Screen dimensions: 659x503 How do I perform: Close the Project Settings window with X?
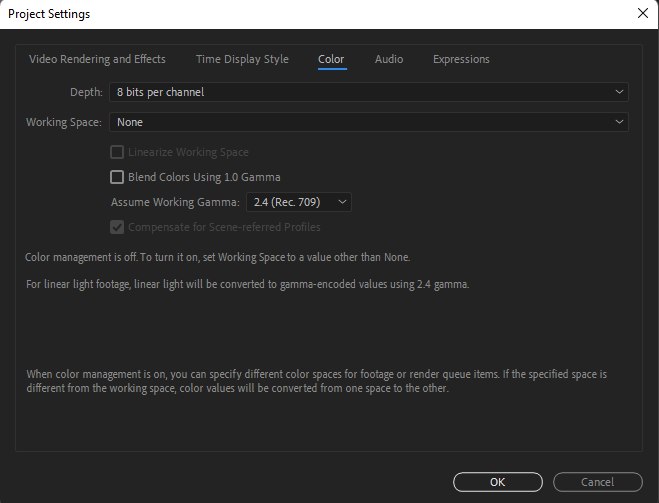643,13
